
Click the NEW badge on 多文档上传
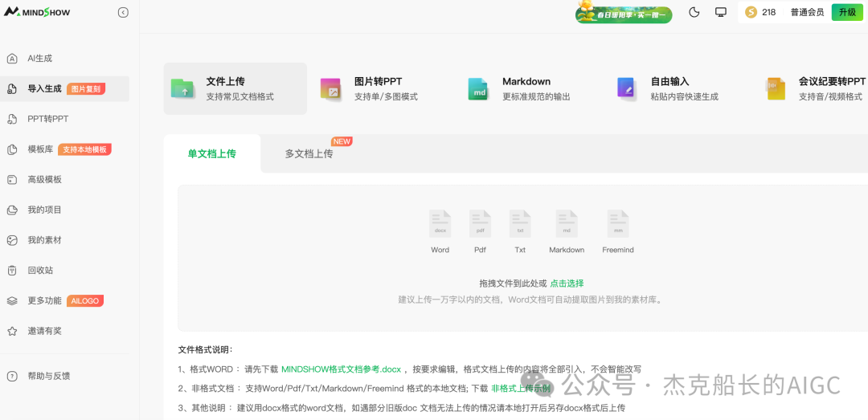342,141
